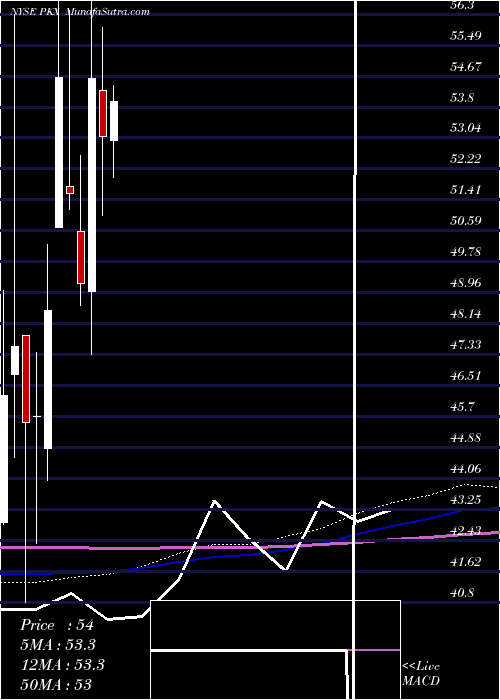
Task: Click the 41.62 price axis label
Action: click(x=466, y=562)
